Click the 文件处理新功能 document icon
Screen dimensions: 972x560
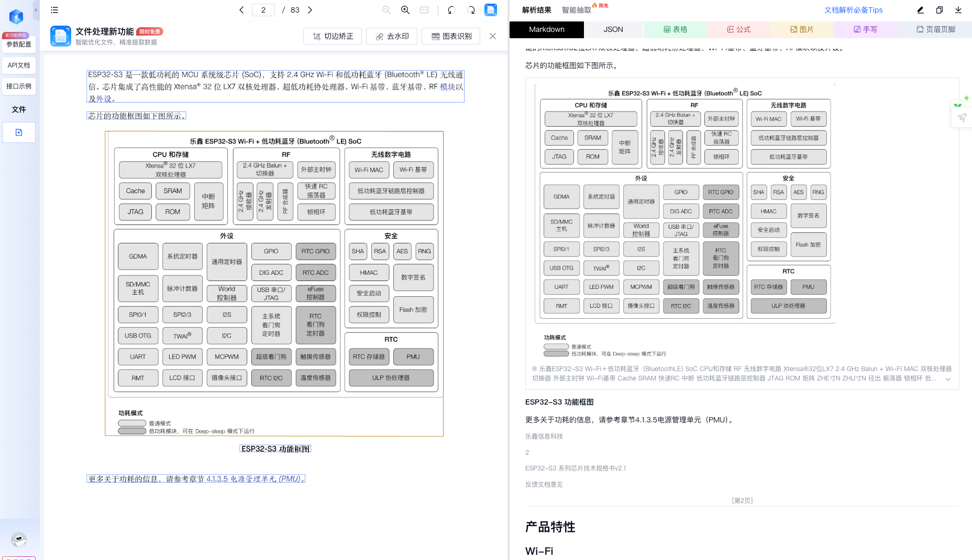[x=61, y=36]
